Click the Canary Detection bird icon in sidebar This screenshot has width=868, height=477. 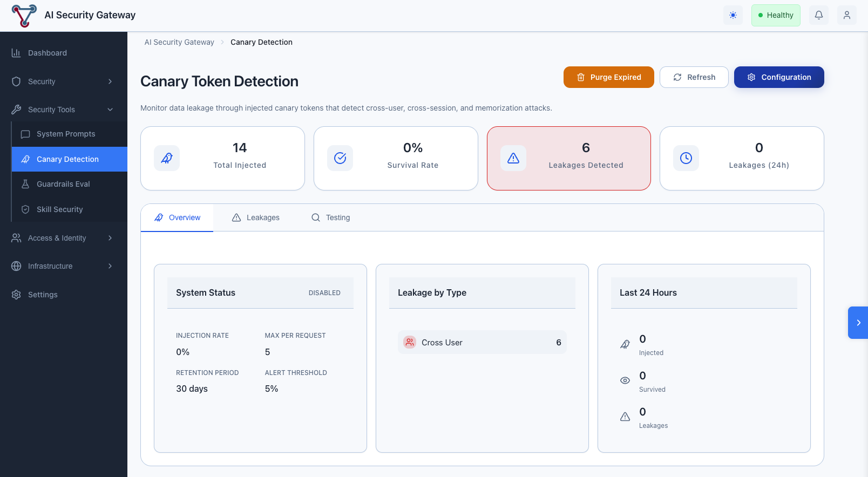(x=25, y=159)
